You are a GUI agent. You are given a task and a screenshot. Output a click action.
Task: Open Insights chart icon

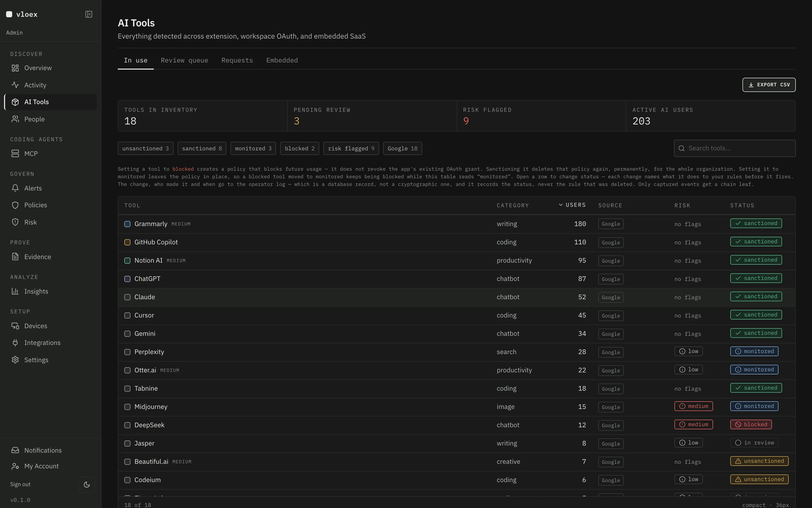click(x=15, y=291)
